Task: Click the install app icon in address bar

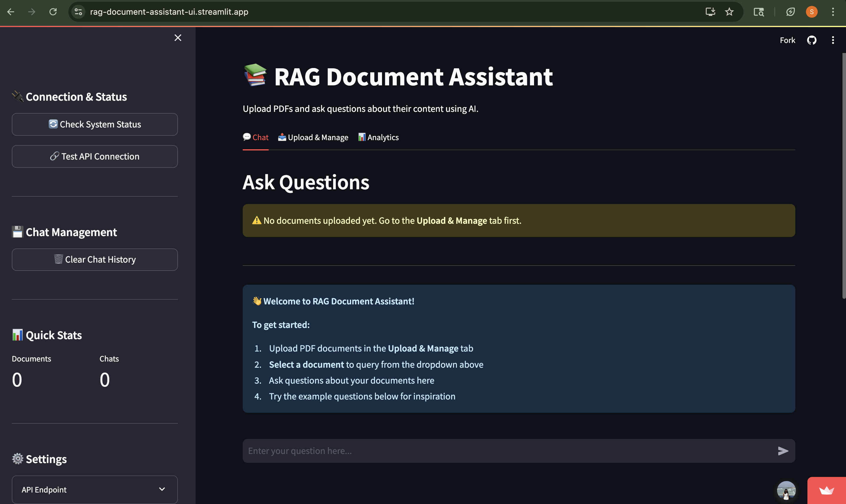Action: tap(710, 12)
